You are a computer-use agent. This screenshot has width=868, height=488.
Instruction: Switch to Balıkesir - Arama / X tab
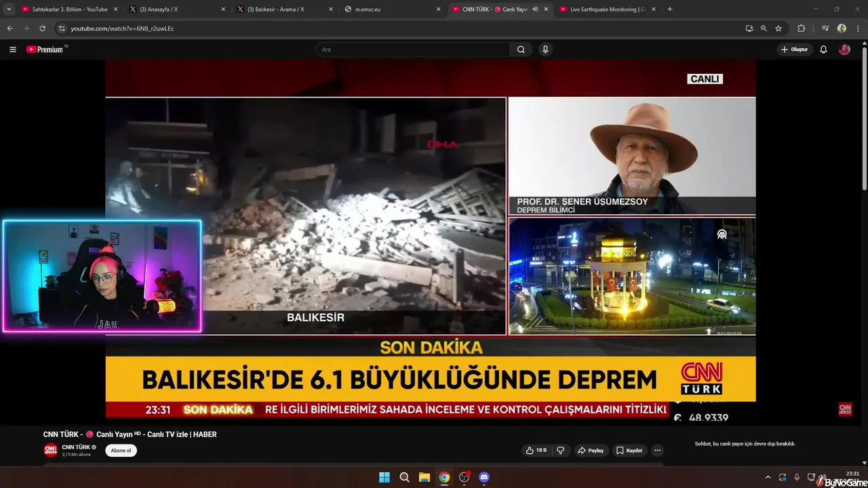pos(285,9)
